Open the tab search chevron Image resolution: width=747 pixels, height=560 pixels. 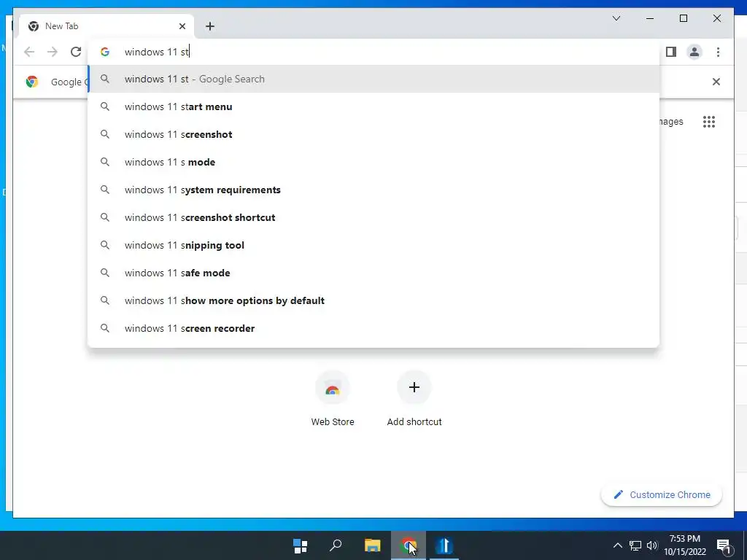(616, 18)
